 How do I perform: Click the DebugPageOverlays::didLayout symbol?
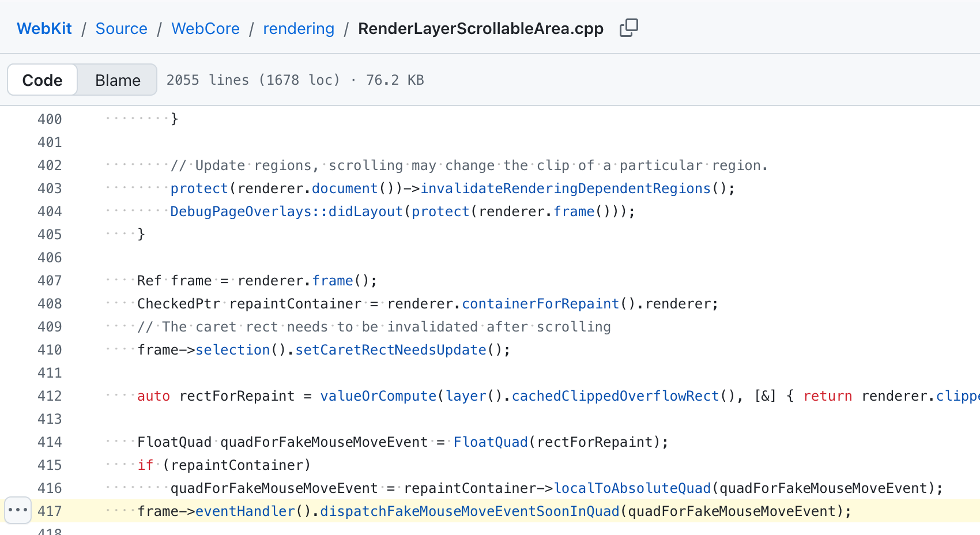[287, 211]
